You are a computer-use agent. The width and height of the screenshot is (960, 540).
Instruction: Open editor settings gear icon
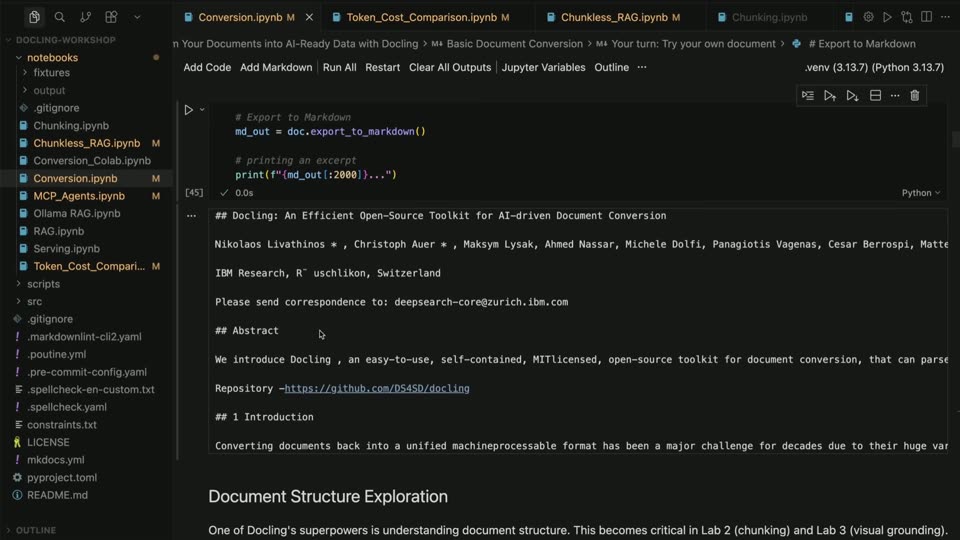click(x=868, y=17)
